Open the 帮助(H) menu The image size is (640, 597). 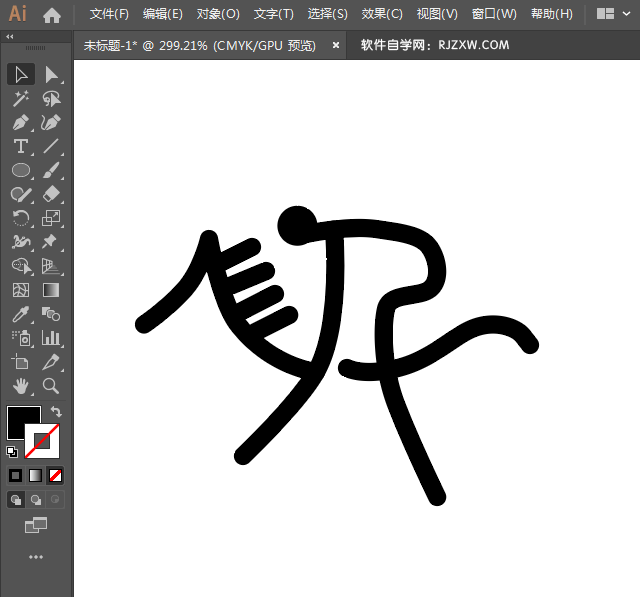click(x=552, y=14)
